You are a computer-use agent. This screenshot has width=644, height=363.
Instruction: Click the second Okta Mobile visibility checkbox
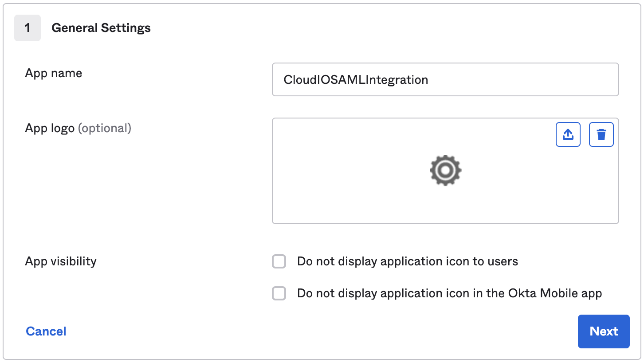[x=279, y=293]
